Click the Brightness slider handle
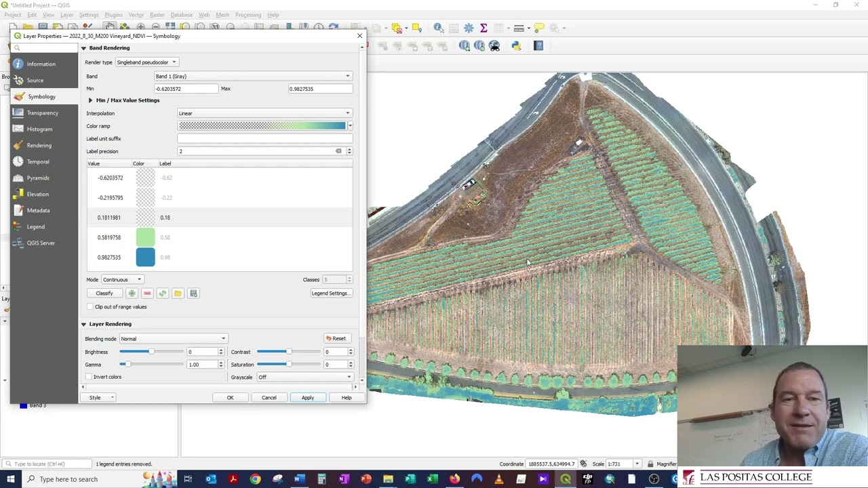The image size is (868, 488). pos(151,352)
